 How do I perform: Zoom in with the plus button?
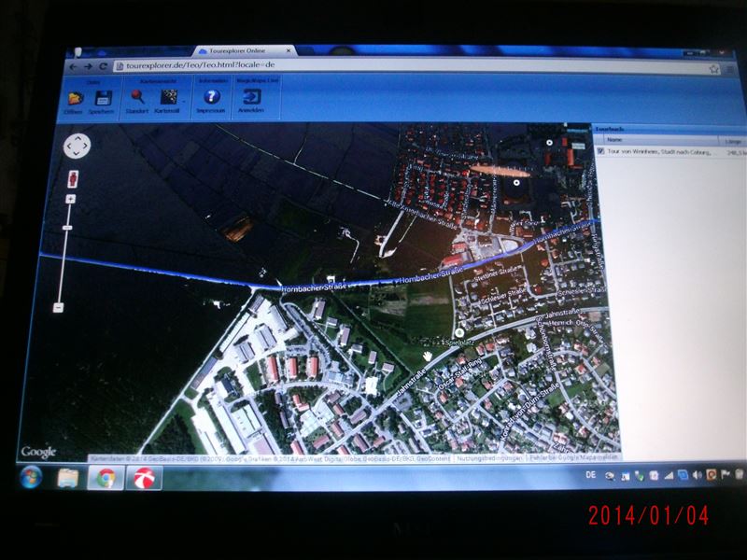point(69,199)
